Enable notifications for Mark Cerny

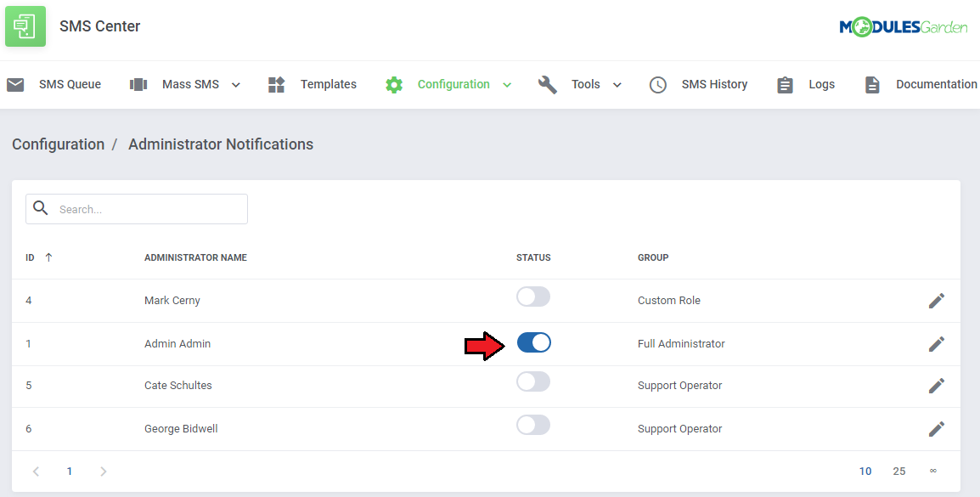coord(533,297)
